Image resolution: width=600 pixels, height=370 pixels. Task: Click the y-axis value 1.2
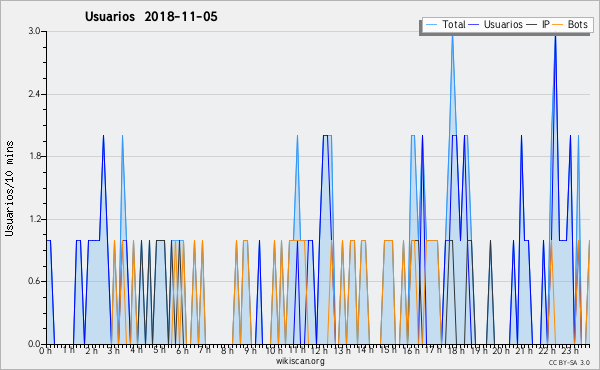pos(34,219)
